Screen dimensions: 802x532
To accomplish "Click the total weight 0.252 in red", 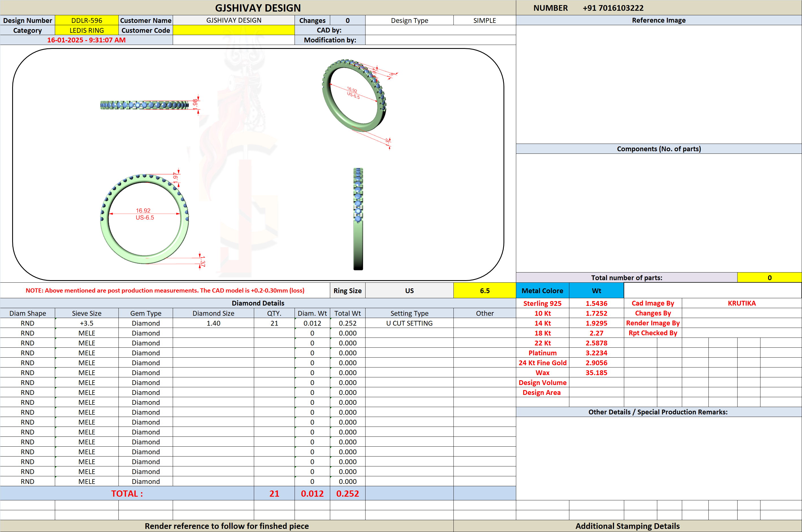I will click(x=347, y=493).
